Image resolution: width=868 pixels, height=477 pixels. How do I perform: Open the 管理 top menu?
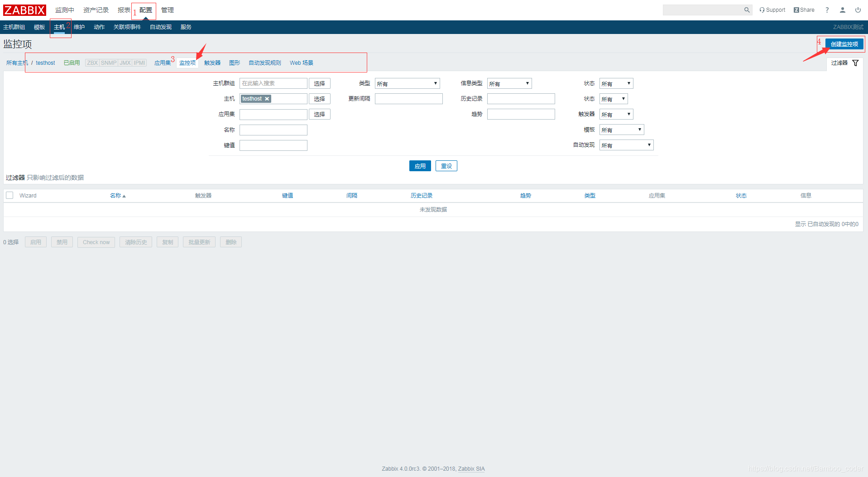pyautogui.click(x=168, y=10)
